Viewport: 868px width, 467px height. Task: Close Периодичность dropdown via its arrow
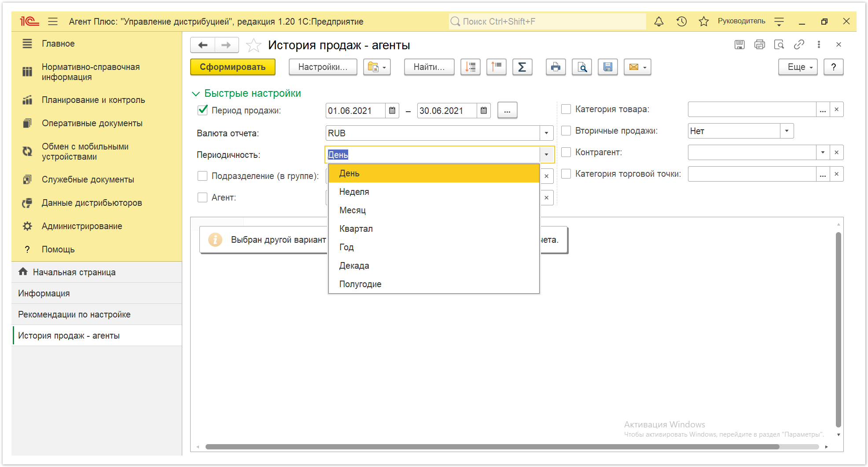546,154
